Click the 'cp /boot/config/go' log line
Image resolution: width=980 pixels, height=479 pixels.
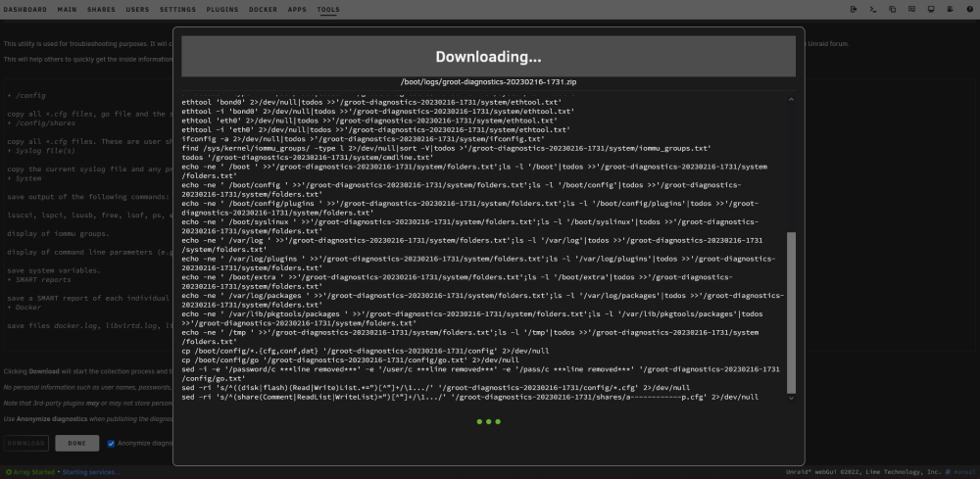350,360
